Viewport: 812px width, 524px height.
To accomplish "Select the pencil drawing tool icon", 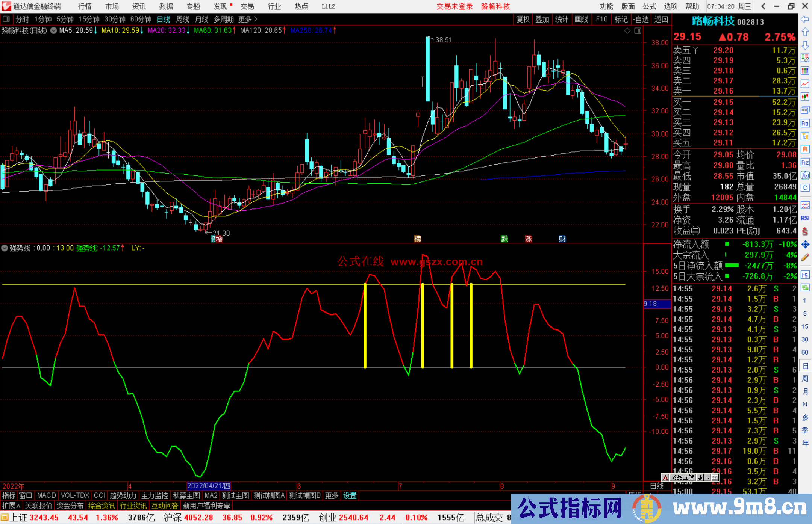I will [x=805, y=258].
